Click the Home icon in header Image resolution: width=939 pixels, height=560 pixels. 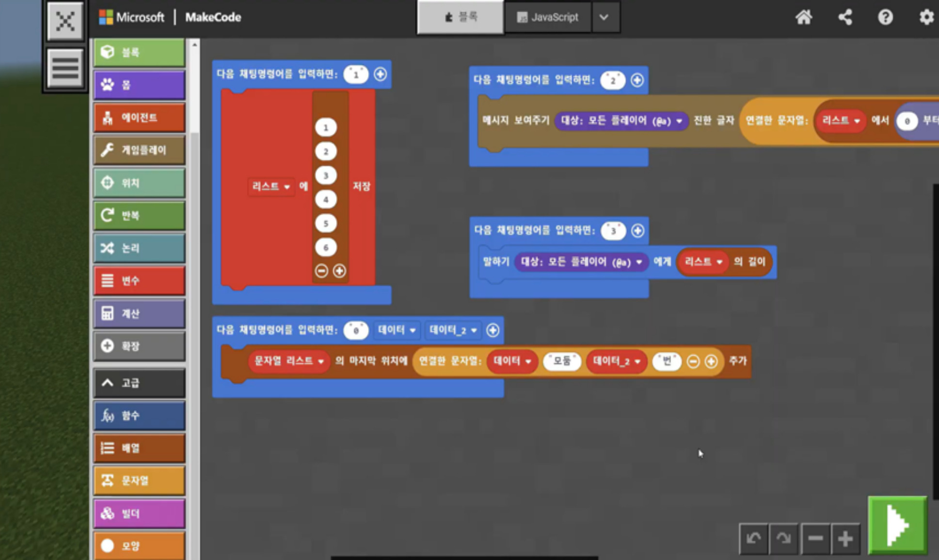803,17
